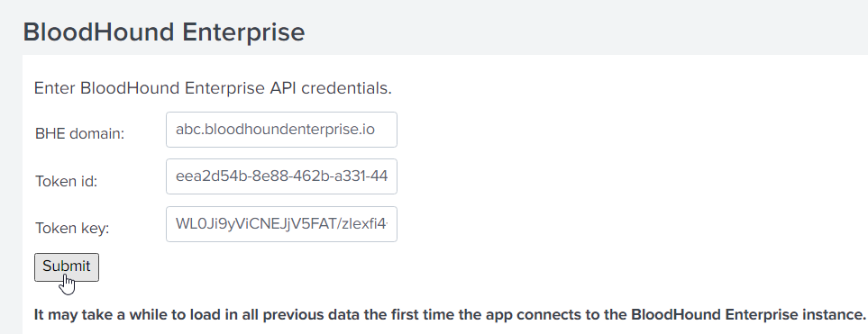Viewport: 868px width, 334px height.
Task: Click the word "Enterprise" in the page heading
Action: [243, 32]
